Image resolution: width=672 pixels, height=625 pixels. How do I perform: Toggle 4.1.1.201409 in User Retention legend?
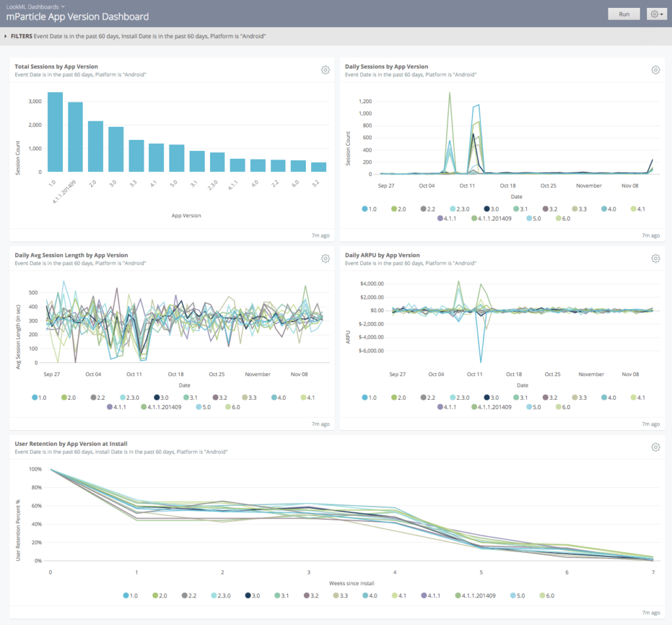click(475, 596)
